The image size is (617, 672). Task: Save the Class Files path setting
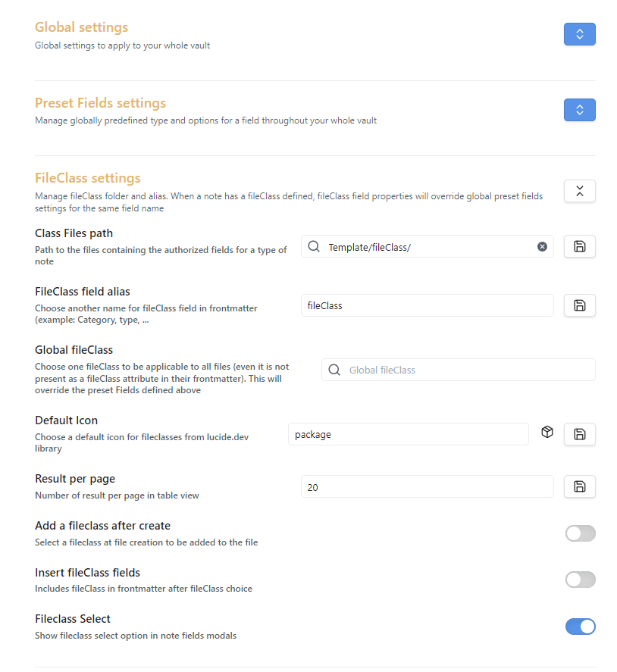(579, 246)
